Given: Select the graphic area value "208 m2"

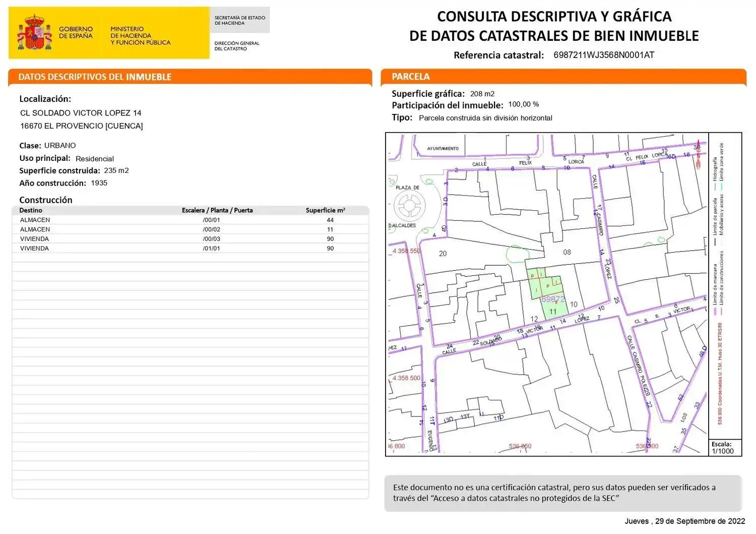Looking at the screenshot, I should click(x=482, y=94).
